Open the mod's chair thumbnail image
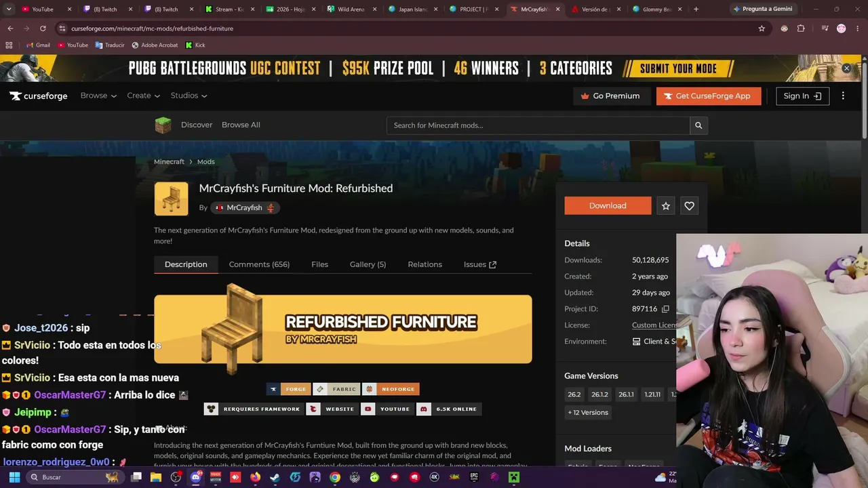 pyautogui.click(x=171, y=199)
